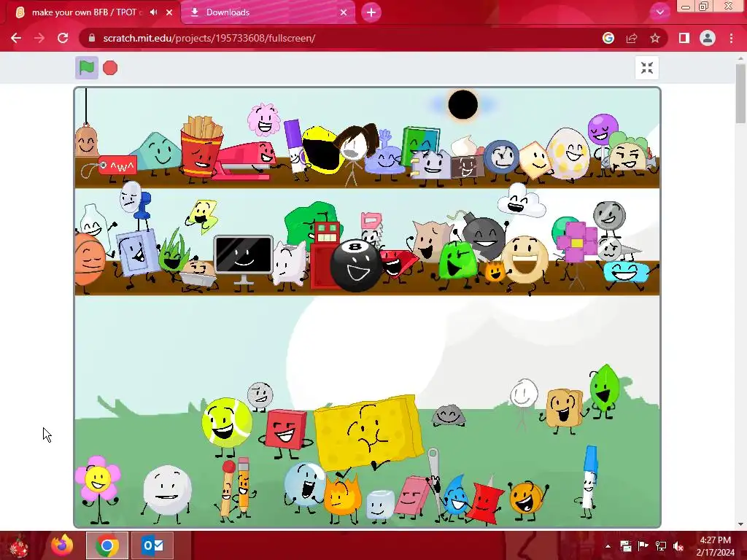Select the pink Puffball character
This screenshot has width=747, height=560.
click(x=263, y=119)
